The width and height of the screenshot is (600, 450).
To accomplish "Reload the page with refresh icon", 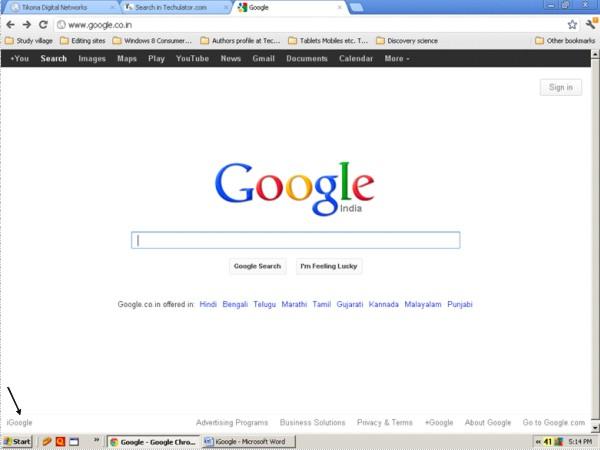I will 43,25.
